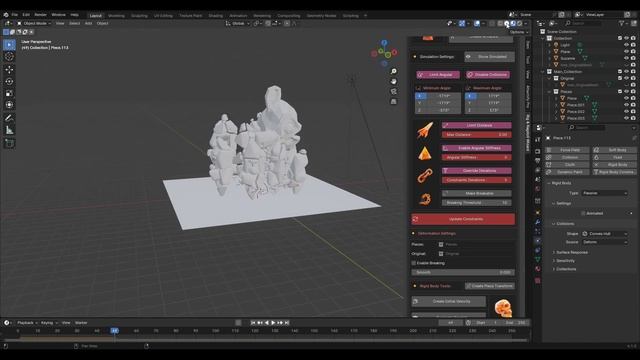Click the Max Distance slider field

[476, 135]
